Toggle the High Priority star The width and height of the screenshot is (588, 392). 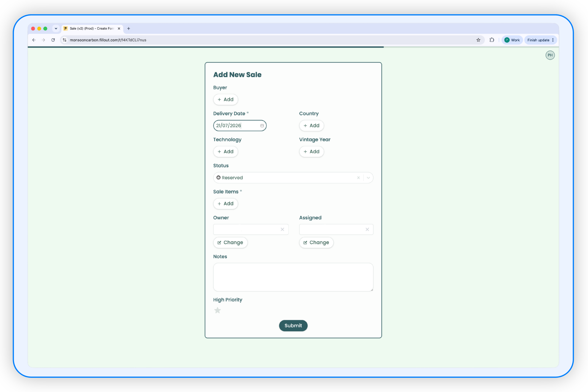218,310
